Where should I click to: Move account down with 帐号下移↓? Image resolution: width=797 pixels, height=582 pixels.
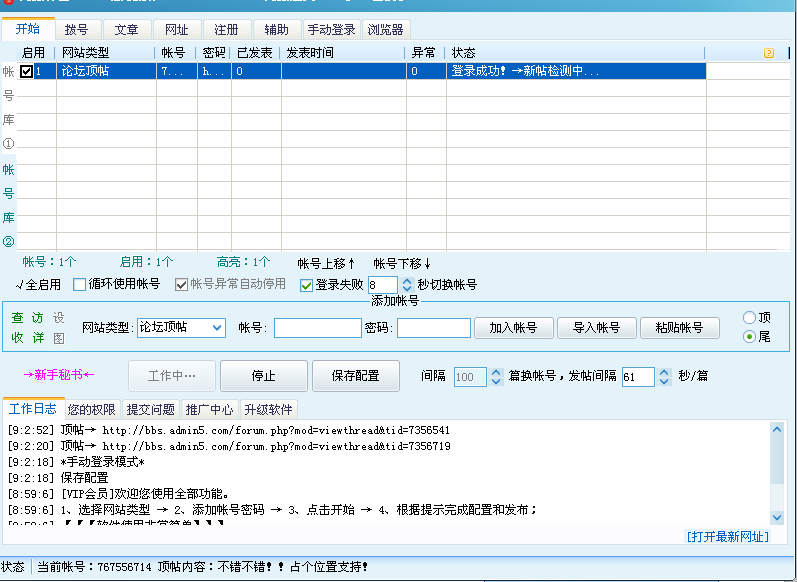402,263
